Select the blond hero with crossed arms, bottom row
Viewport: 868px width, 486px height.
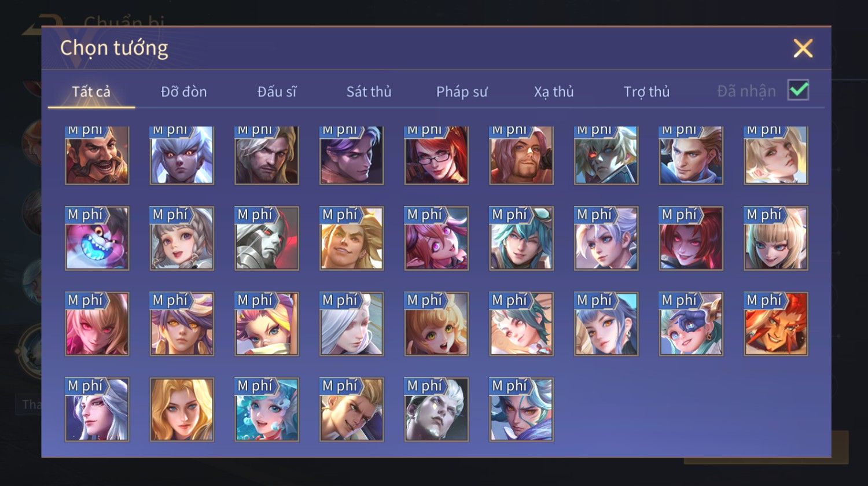(x=352, y=410)
